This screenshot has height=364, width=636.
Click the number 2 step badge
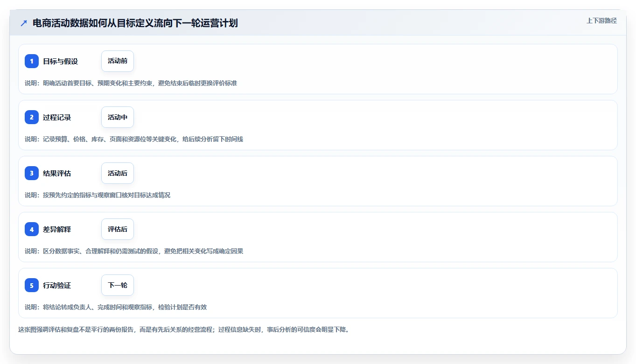pyautogui.click(x=32, y=117)
